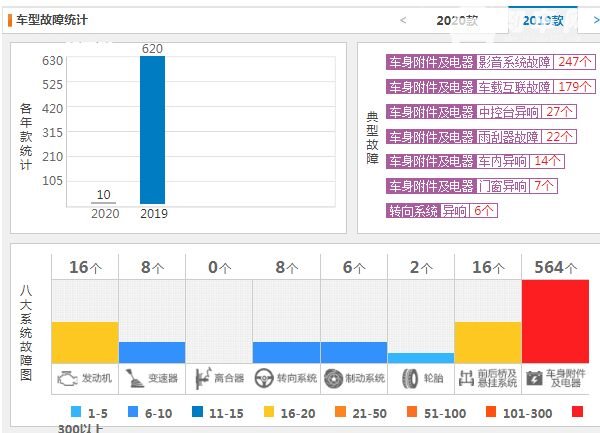Open the 影音系统故障 247个 fault tag
Image resolution: width=600 pixels, height=433 pixels.
[491, 62]
